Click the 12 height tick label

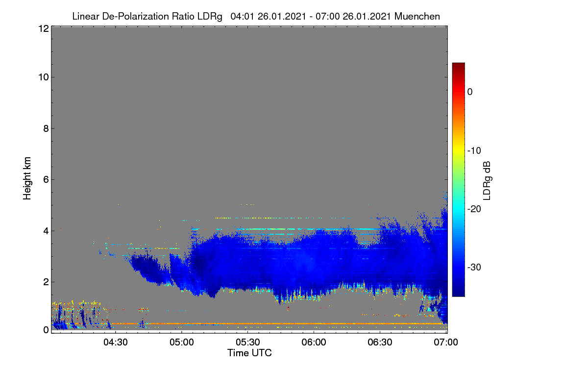coord(43,28)
